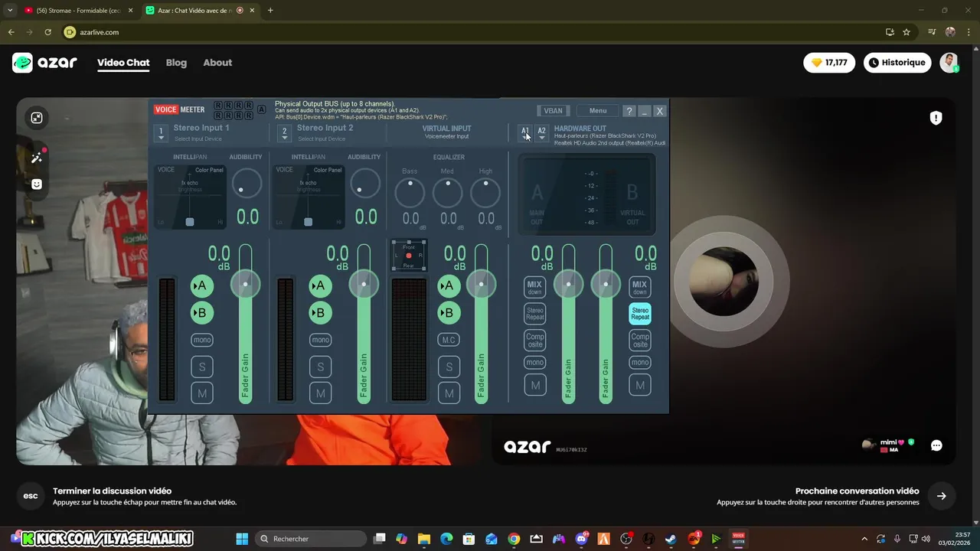The image size is (980, 551).
Task: Click Stereo Input 2 Intellipan voice pad
Action: pos(309,197)
